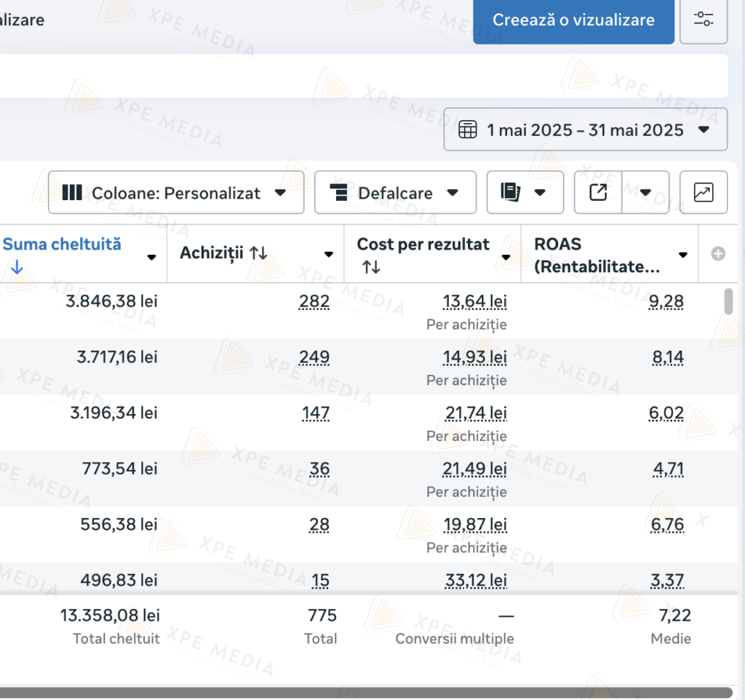The height and width of the screenshot is (700, 745).
Task: Open the filter sliders settings icon
Action: (x=704, y=20)
